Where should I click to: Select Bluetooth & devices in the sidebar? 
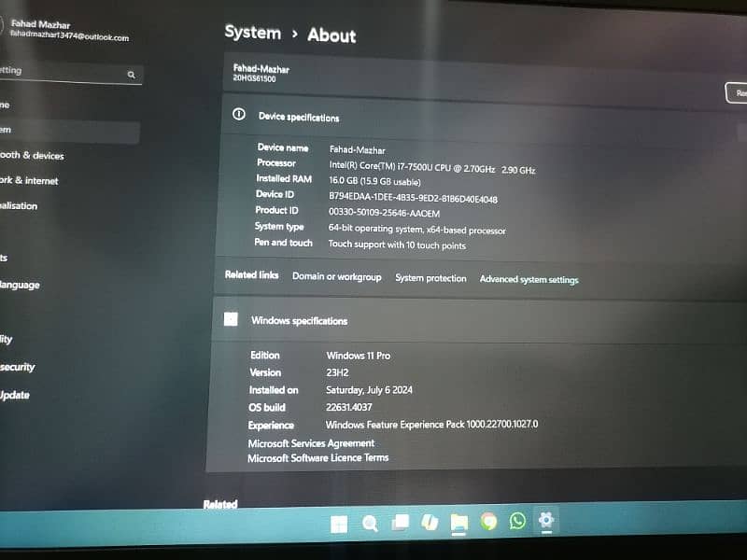pyautogui.click(x=32, y=156)
